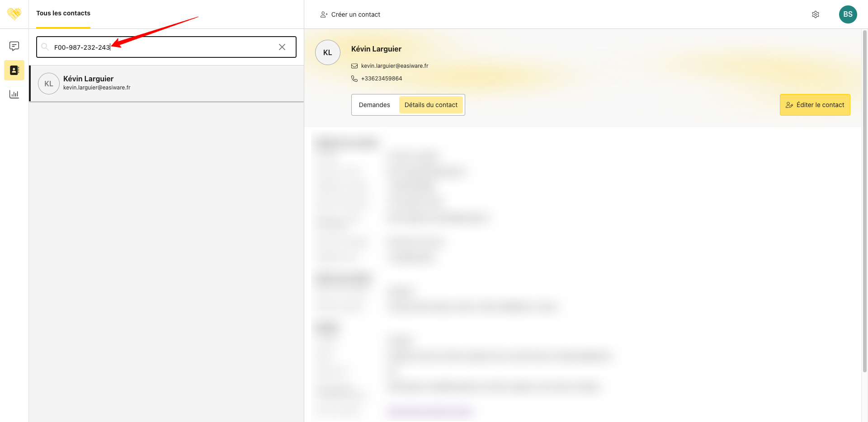Image resolution: width=868 pixels, height=422 pixels.
Task: Click the kevin.larguier@easiware.fr email in contact header
Action: [395, 66]
